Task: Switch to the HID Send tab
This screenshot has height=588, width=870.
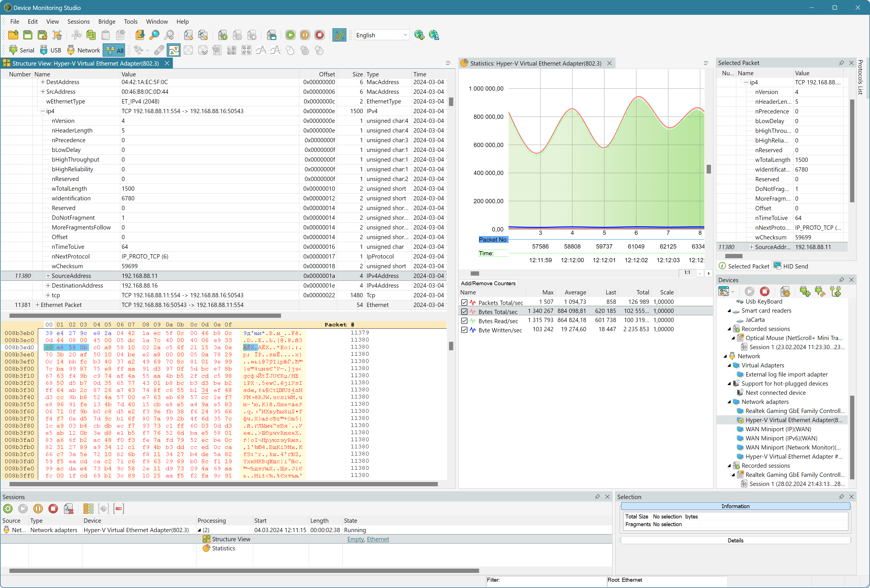Action: (791, 266)
